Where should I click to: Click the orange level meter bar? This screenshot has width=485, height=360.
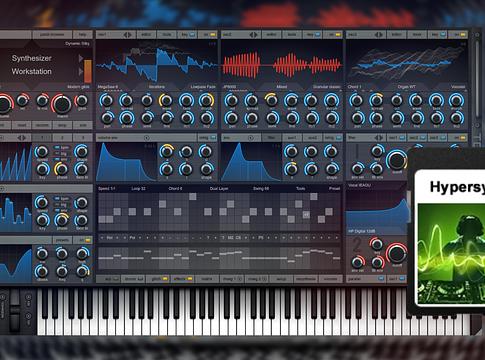(x=88, y=71)
